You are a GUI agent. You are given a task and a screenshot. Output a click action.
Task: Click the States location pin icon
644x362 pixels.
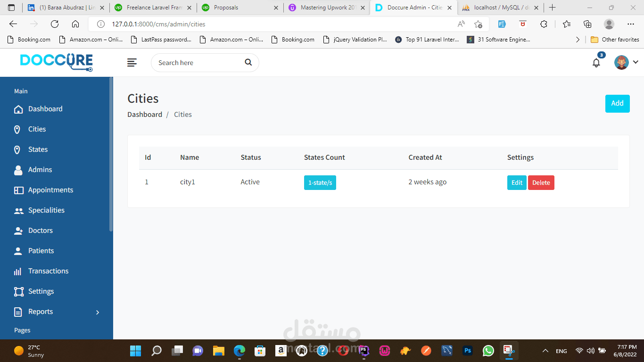(x=17, y=150)
